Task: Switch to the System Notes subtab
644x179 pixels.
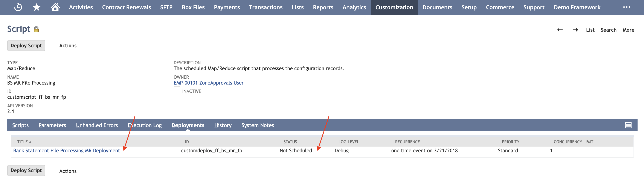Action: coord(258,125)
